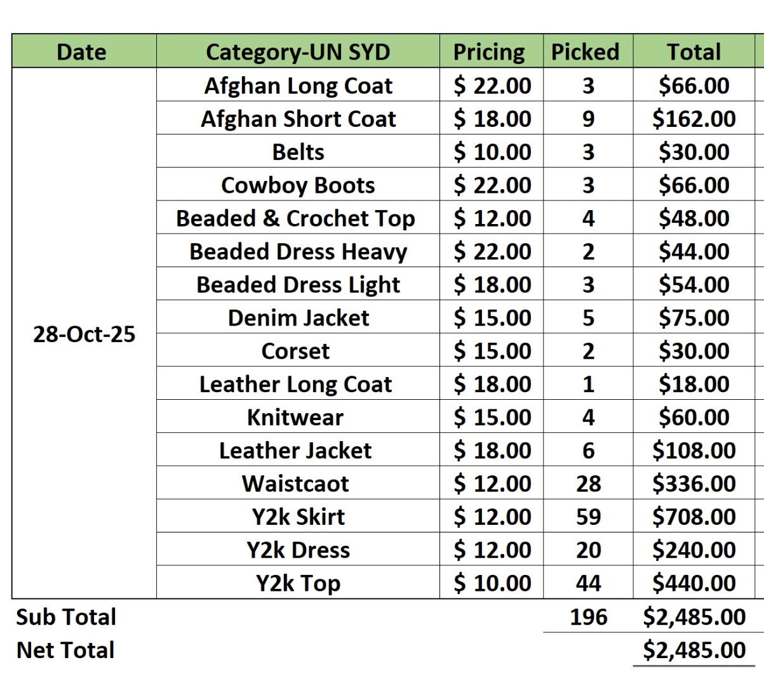This screenshot has width=764, height=700.
Task: Select the Leather Jacket total $108.00
Action: click(x=694, y=450)
